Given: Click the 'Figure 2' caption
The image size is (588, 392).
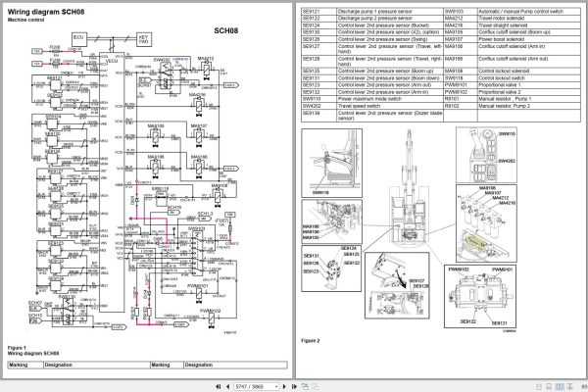Looking at the screenshot, I should [x=311, y=341].
